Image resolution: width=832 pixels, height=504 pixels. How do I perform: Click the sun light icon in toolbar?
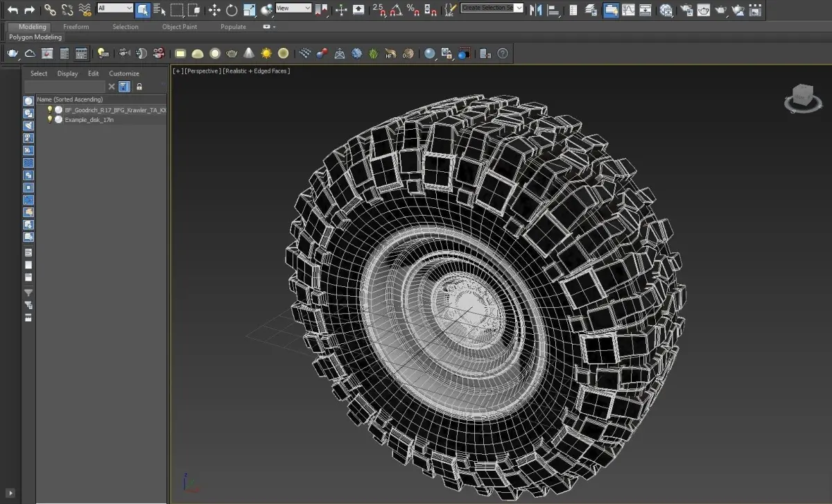coord(266,53)
